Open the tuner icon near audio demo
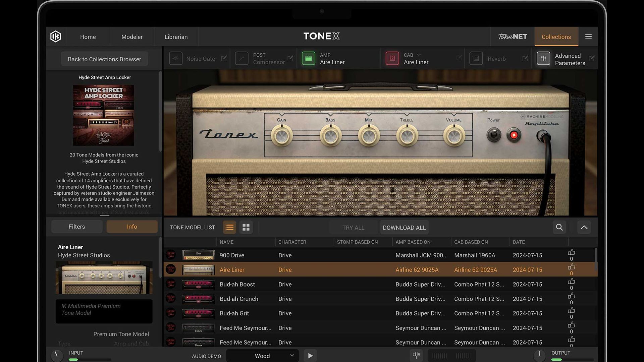Screen dimensions: 644x362 click(416, 355)
